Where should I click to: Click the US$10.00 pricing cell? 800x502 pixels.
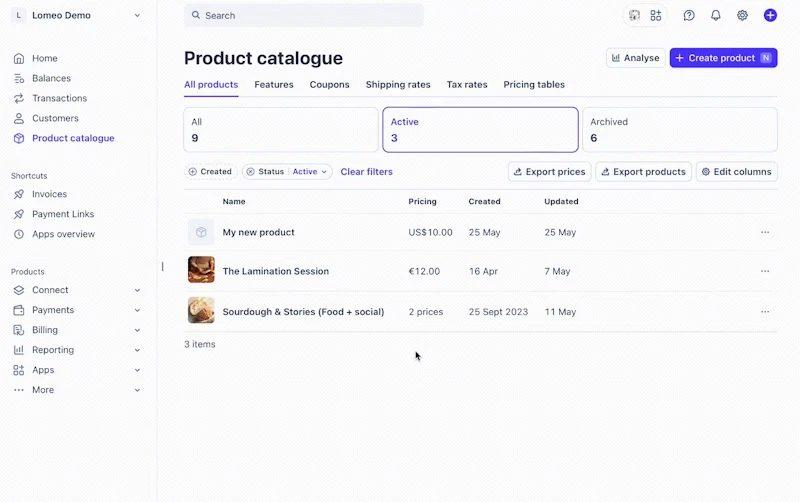tap(431, 232)
